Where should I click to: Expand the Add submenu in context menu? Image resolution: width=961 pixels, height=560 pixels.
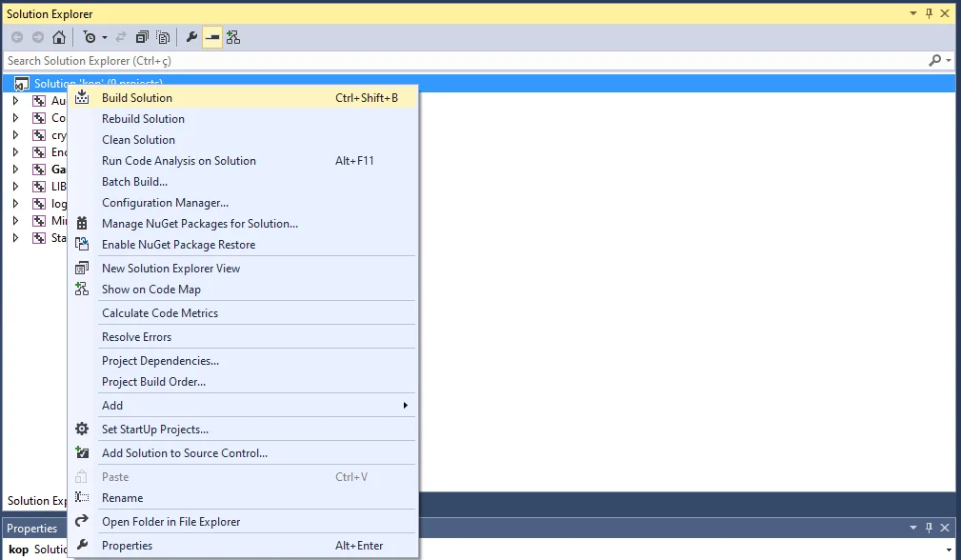(405, 406)
